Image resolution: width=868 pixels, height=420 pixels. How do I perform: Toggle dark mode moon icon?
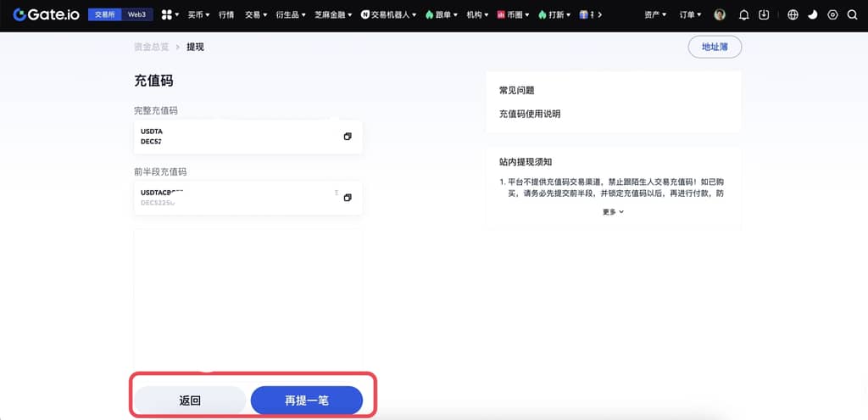812,15
